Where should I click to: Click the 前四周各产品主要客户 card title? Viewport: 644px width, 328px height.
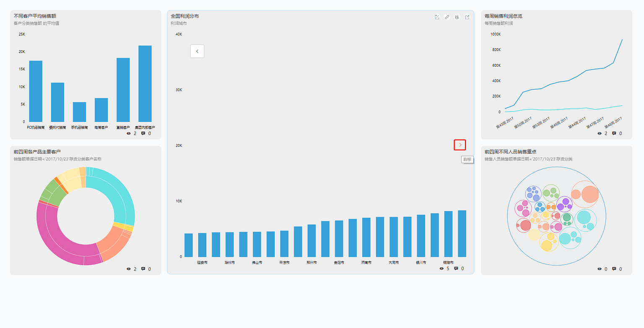coord(38,152)
